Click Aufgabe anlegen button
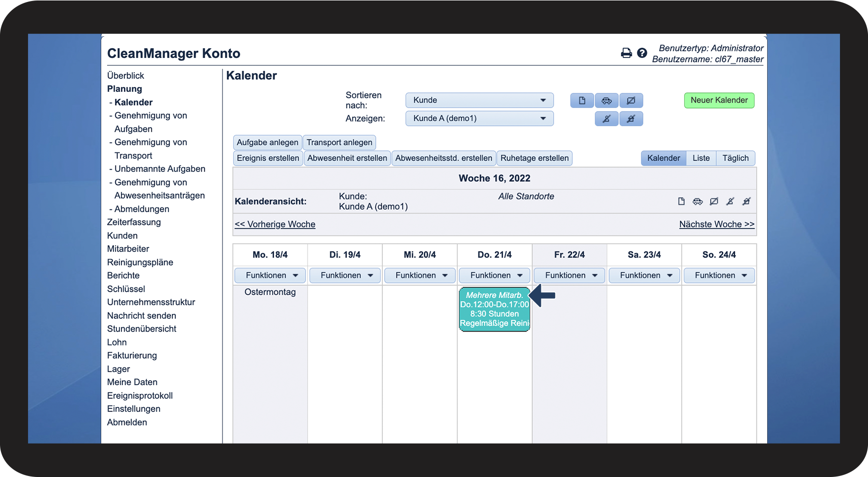Image resolution: width=868 pixels, height=477 pixels. pos(268,142)
